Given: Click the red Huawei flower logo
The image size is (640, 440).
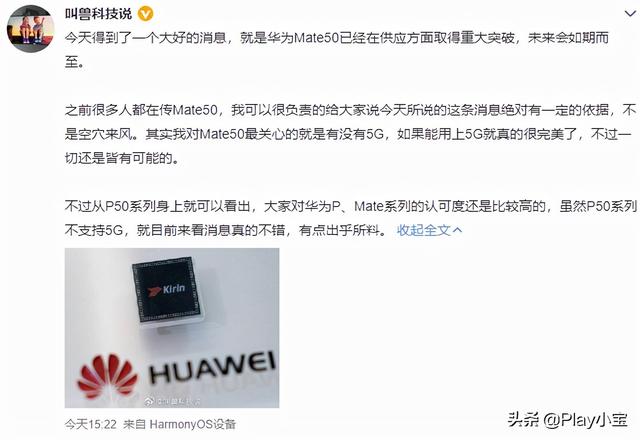Looking at the screenshot, I should click(107, 376).
